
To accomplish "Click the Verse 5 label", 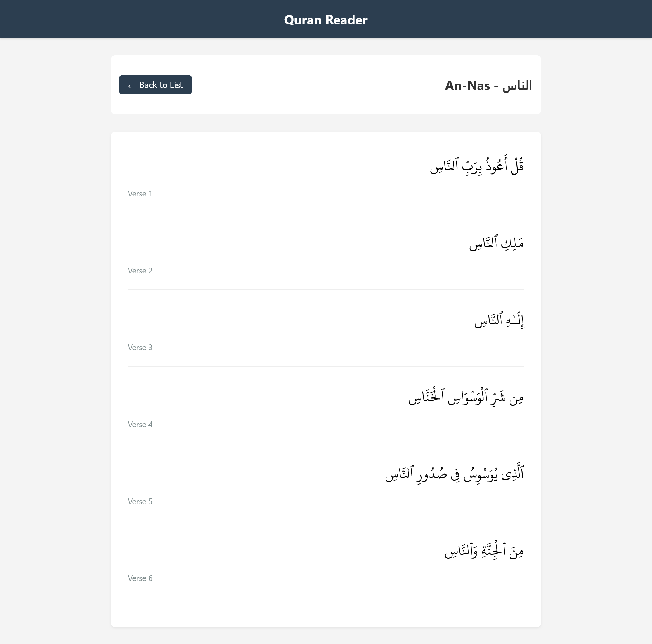I will click(x=140, y=502).
